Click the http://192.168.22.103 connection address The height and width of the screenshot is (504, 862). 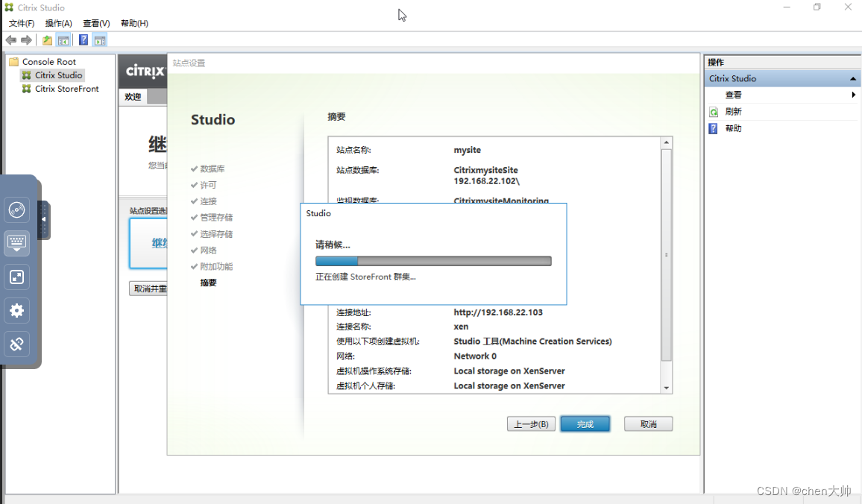point(498,312)
